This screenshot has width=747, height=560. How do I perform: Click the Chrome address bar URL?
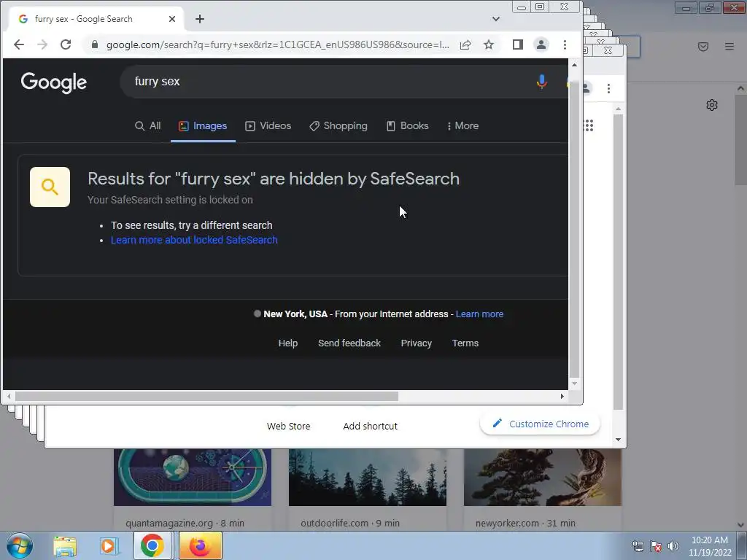click(x=277, y=44)
